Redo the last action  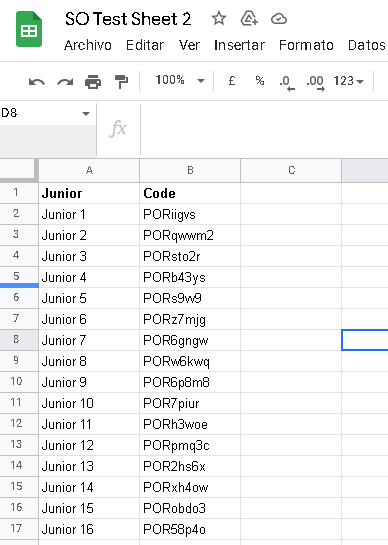pos(65,82)
